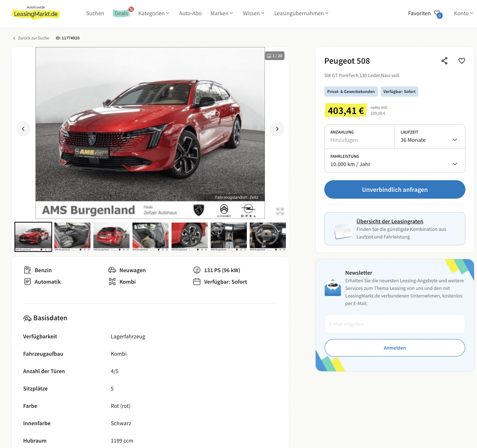
Task: Focus the E-Mail eingeben field
Action: coord(395,324)
